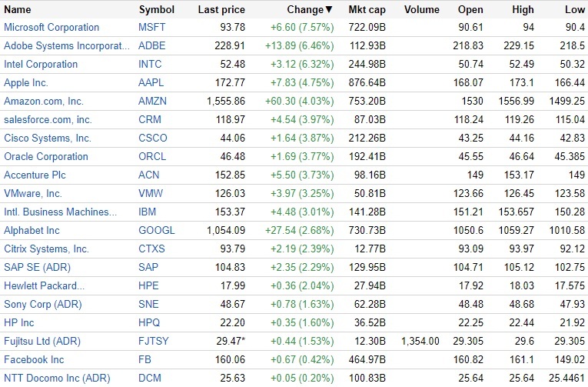This screenshot has height=387, width=588.
Task: Open Adobe Systems Incorporated link
Action: pyautogui.click(x=67, y=46)
